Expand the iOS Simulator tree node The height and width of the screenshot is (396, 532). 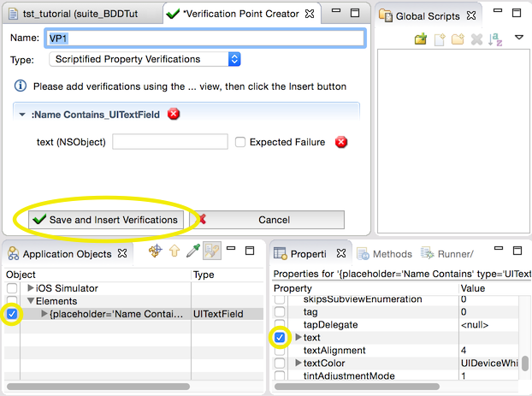(x=31, y=287)
